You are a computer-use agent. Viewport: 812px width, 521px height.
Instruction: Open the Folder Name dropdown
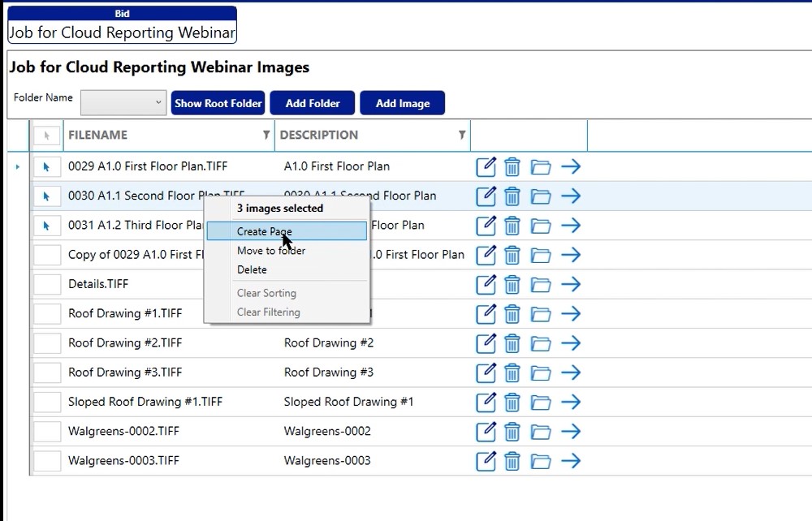123,102
